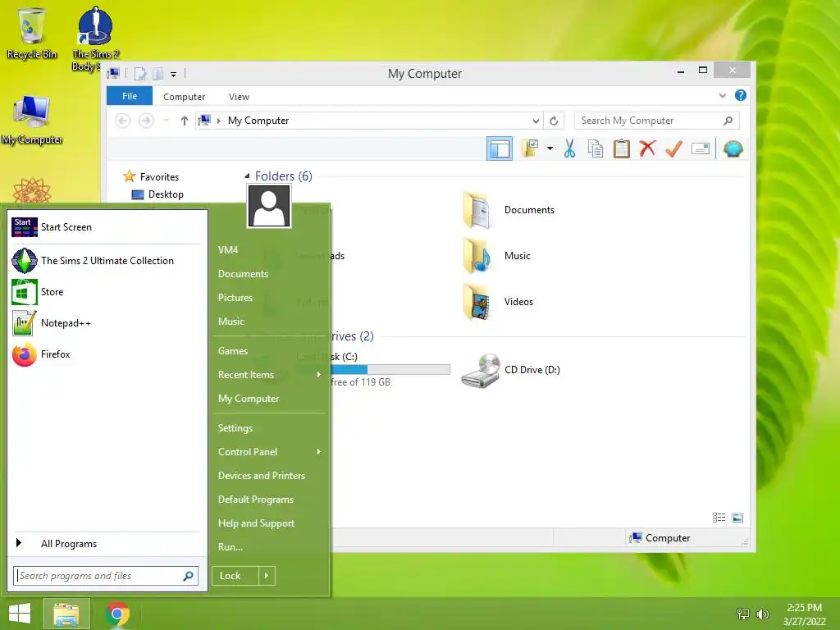Open Customize Quick Access Toolbar dropdown
This screenshot has width=840, height=630.
click(174, 75)
